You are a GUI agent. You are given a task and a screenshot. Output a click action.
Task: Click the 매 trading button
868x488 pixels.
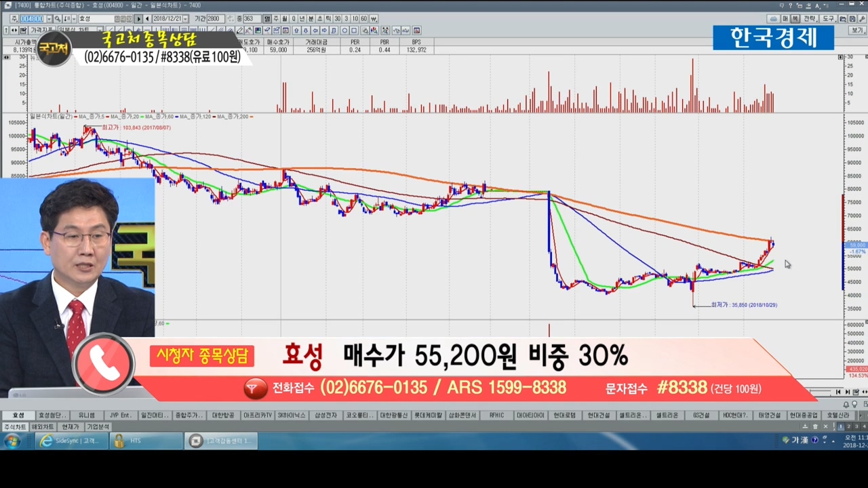coord(785,19)
